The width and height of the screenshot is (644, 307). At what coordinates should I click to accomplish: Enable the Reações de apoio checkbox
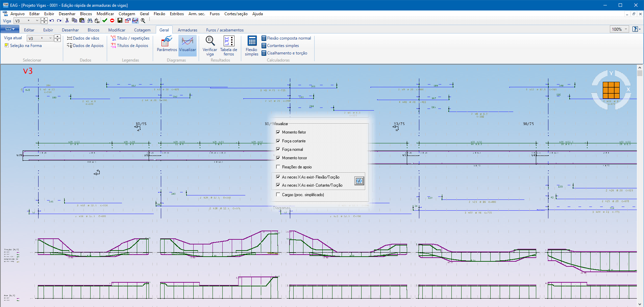[x=278, y=167]
